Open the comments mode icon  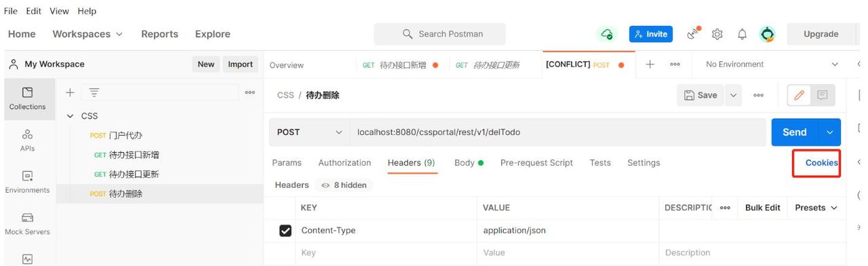pos(822,96)
